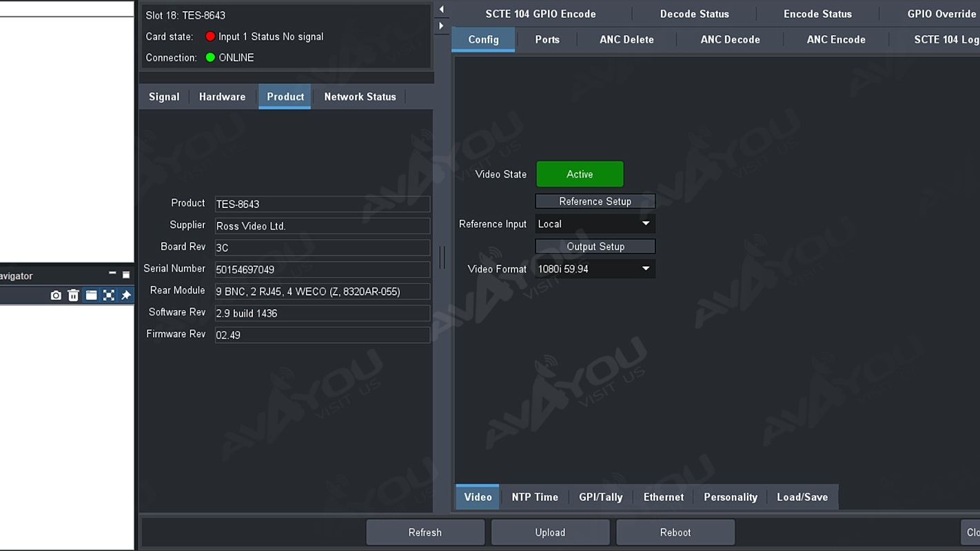Click the camera snapshot icon in navigator toolbar
Image resolution: width=980 pixels, height=551 pixels.
click(56, 295)
